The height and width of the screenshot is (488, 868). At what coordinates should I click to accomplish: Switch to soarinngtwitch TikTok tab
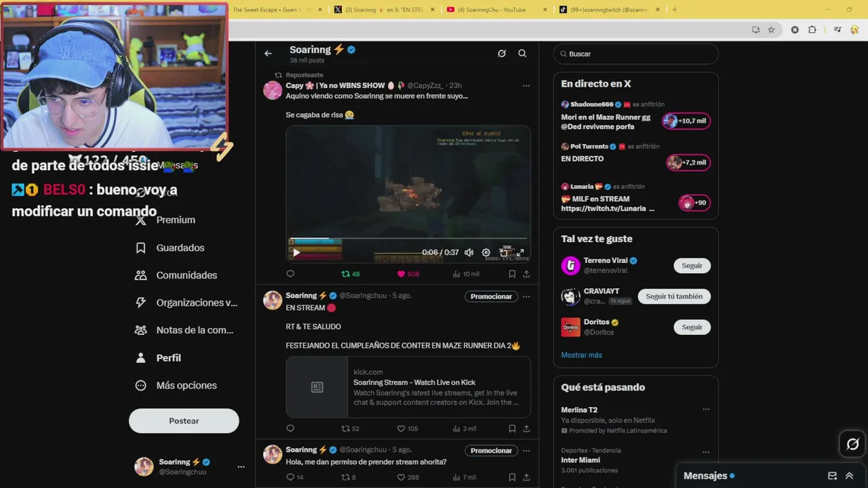pos(608,9)
